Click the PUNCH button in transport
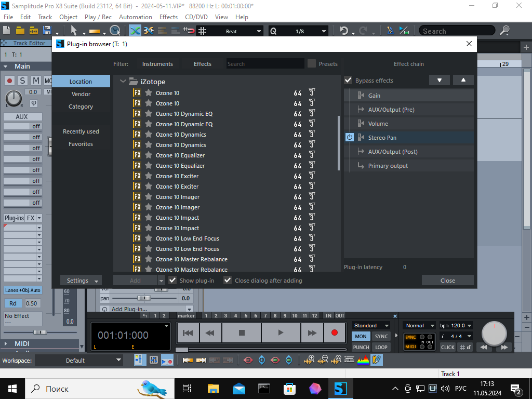Screen dimensions: 532x399 click(361, 347)
